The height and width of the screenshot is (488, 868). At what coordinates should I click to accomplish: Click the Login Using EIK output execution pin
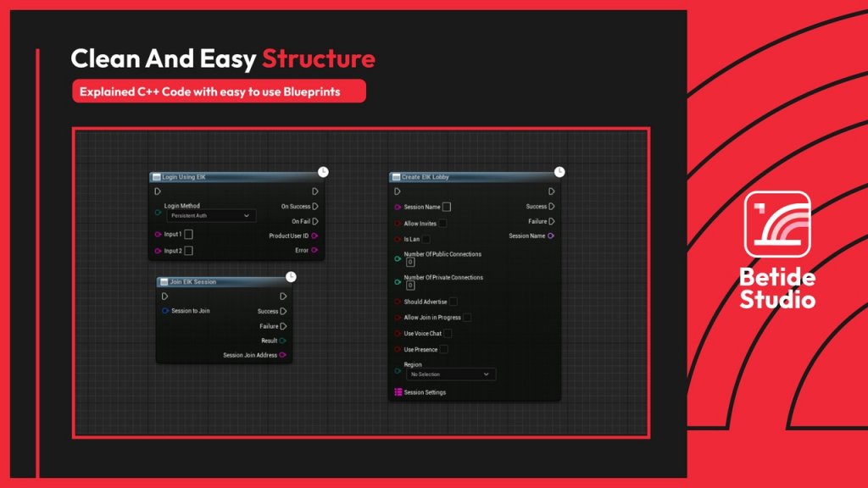click(x=315, y=191)
